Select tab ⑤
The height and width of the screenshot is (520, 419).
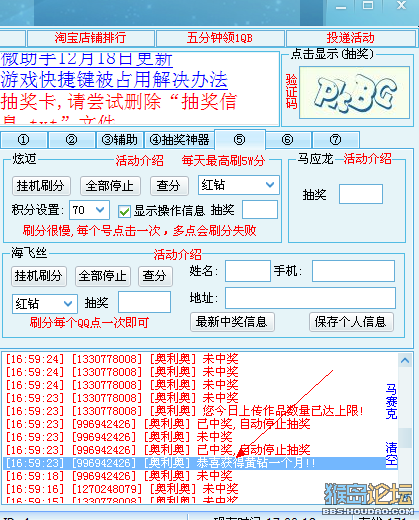239,139
